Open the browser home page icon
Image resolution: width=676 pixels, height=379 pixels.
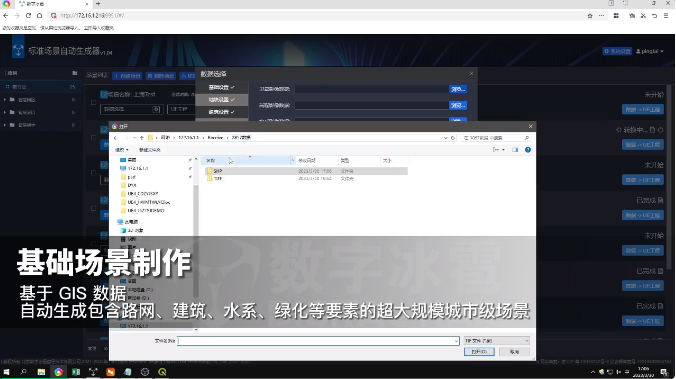39,16
